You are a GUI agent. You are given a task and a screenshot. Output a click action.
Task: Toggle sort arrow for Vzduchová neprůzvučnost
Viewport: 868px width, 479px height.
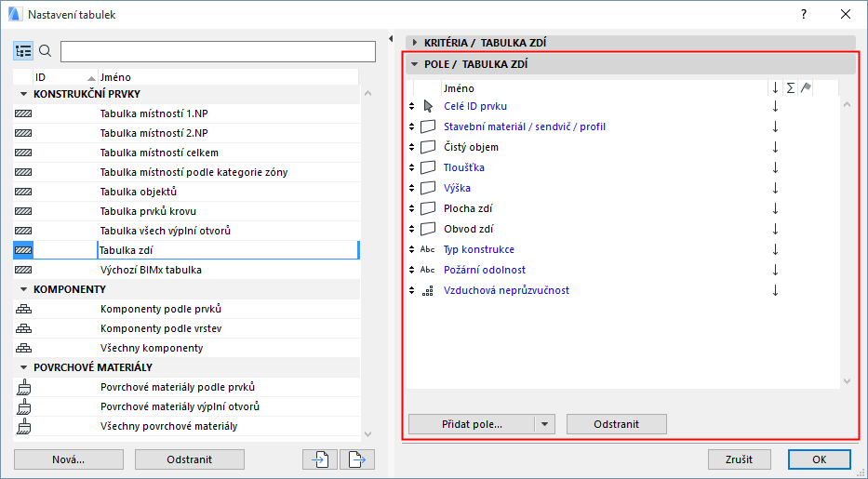click(x=774, y=290)
